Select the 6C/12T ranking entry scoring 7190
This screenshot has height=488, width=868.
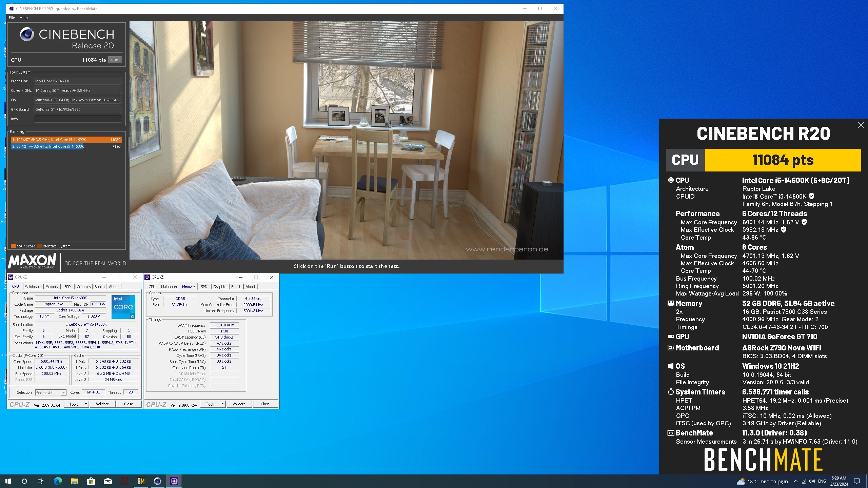pos(66,146)
